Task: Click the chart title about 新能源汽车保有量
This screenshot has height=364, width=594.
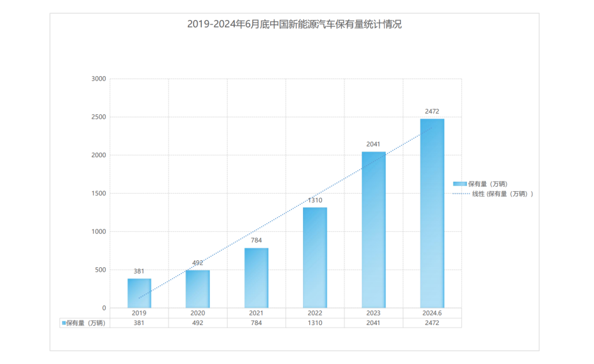Action: tap(294, 25)
